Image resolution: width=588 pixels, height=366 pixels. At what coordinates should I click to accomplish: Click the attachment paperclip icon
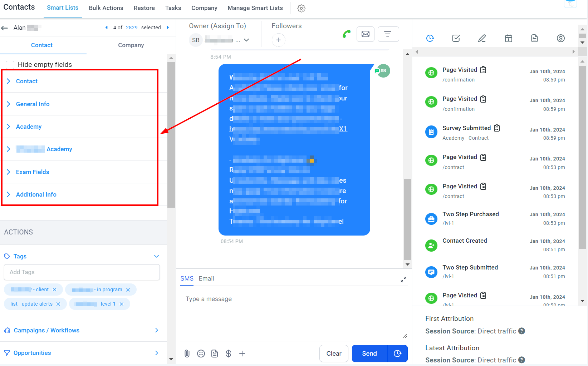(187, 353)
